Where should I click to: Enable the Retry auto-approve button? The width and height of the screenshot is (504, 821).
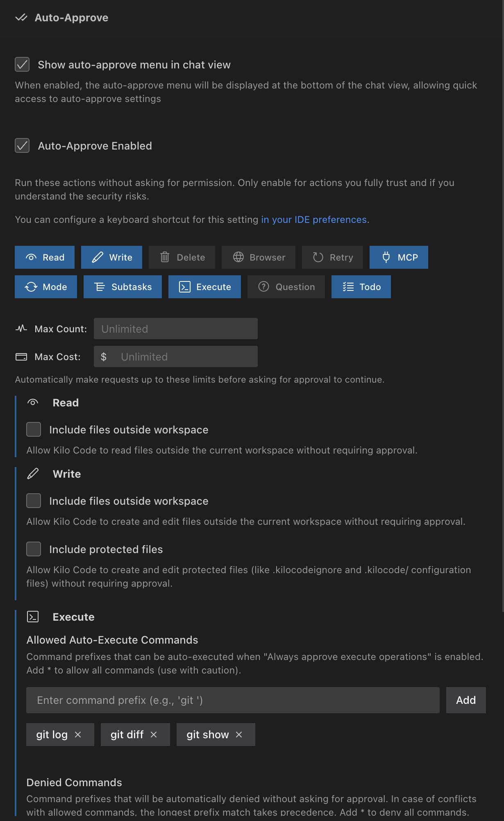pyautogui.click(x=332, y=257)
